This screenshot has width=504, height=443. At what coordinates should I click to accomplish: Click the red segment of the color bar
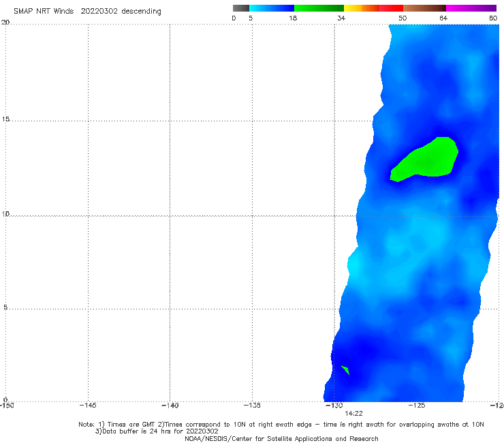pos(391,8)
